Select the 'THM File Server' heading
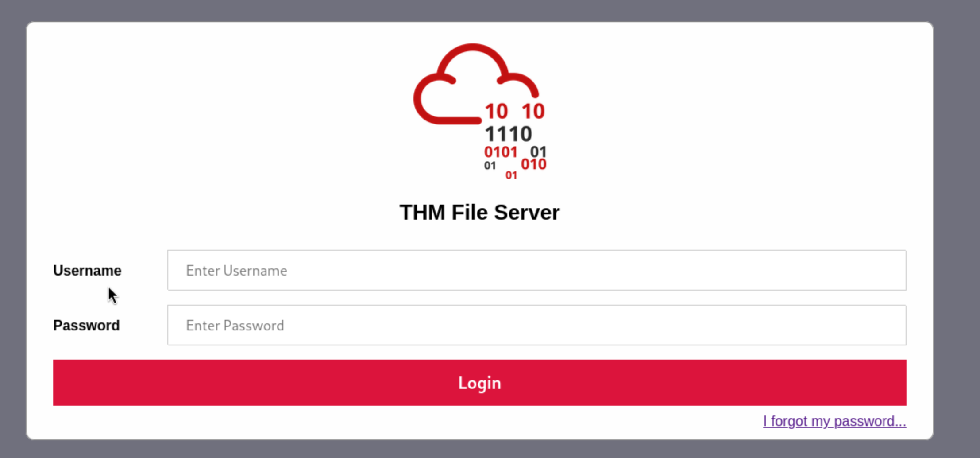The width and height of the screenshot is (980, 458). click(479, 213)
